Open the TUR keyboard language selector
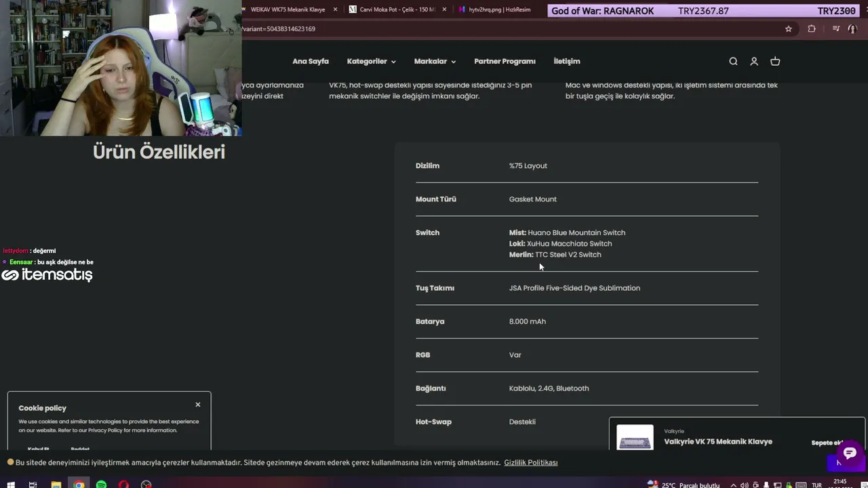This screenshot has height=488, width=868. tap(816, 485)
